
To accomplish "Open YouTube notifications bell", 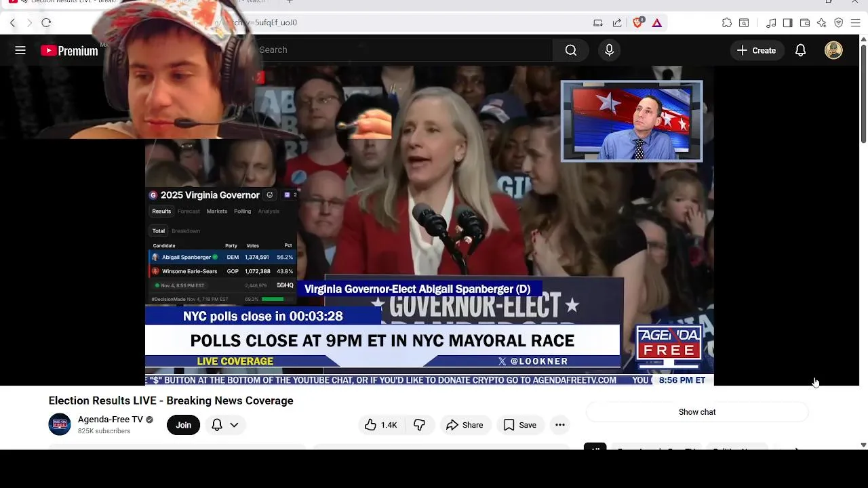I will pos(801,50).
